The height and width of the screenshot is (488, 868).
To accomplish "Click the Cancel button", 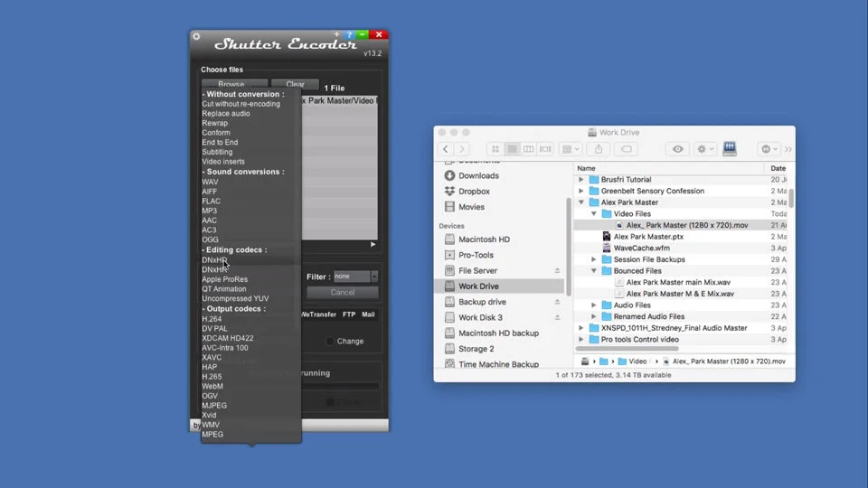I will pyautogui.click(x=343, y=292).
